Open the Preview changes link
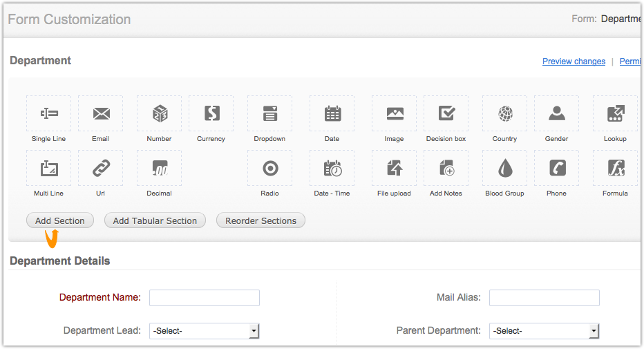This screenshot has height=349, width=644. pyautogui.click(x=574, y=62)
